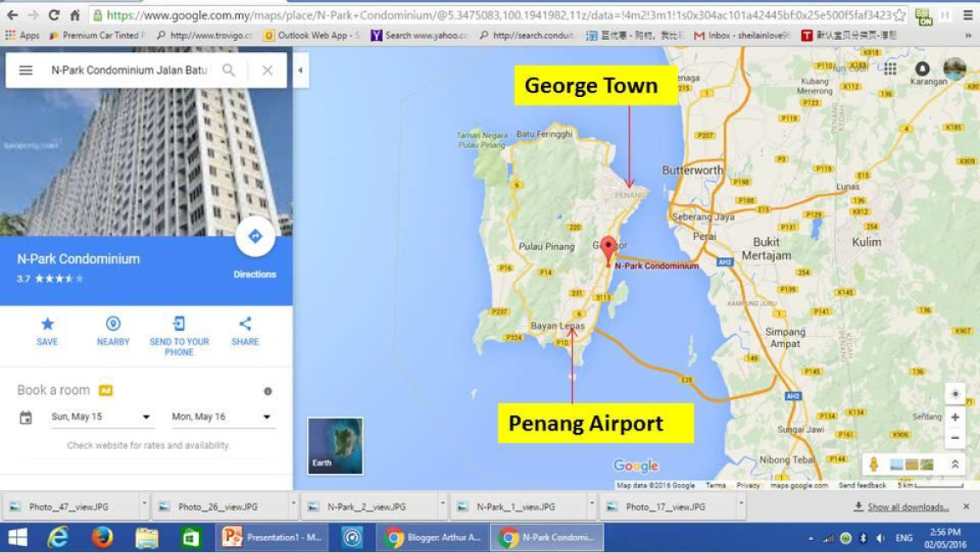Open options arrow for N-Park_2_view.JPG

point(442,503)
